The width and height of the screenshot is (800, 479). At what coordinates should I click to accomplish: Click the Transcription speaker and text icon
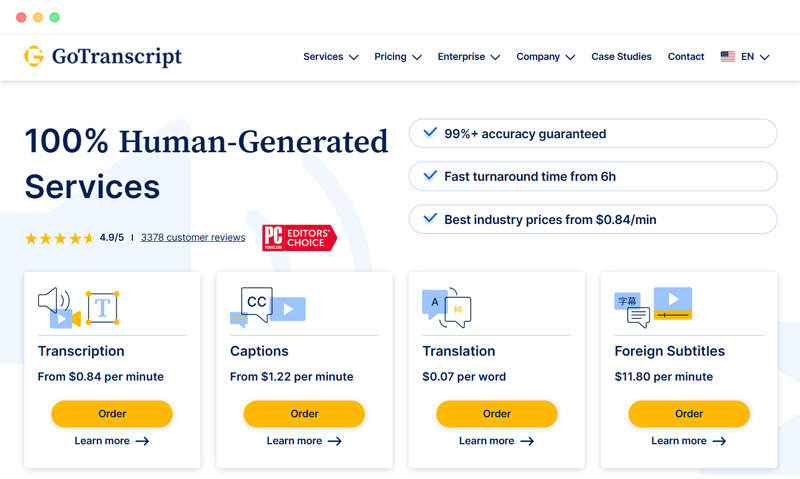click(x=79, y=308)
